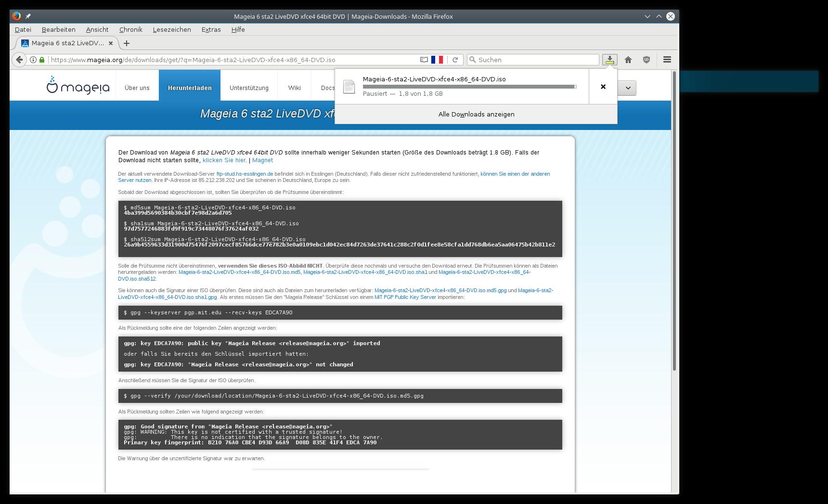This screenshot has height=504, width=828.
Task: Reload the current page
Action: click(455, 60)
